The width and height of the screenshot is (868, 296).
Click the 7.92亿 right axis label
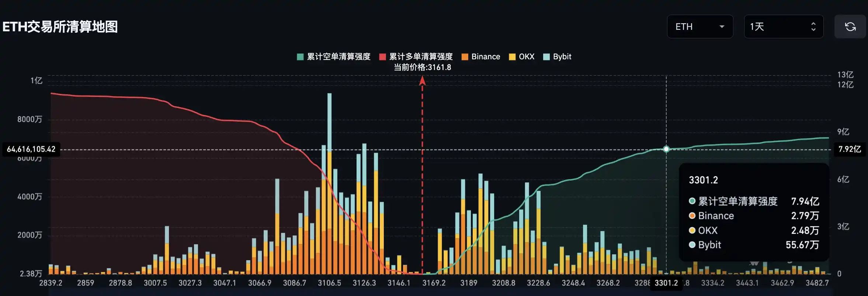point(850,149)
